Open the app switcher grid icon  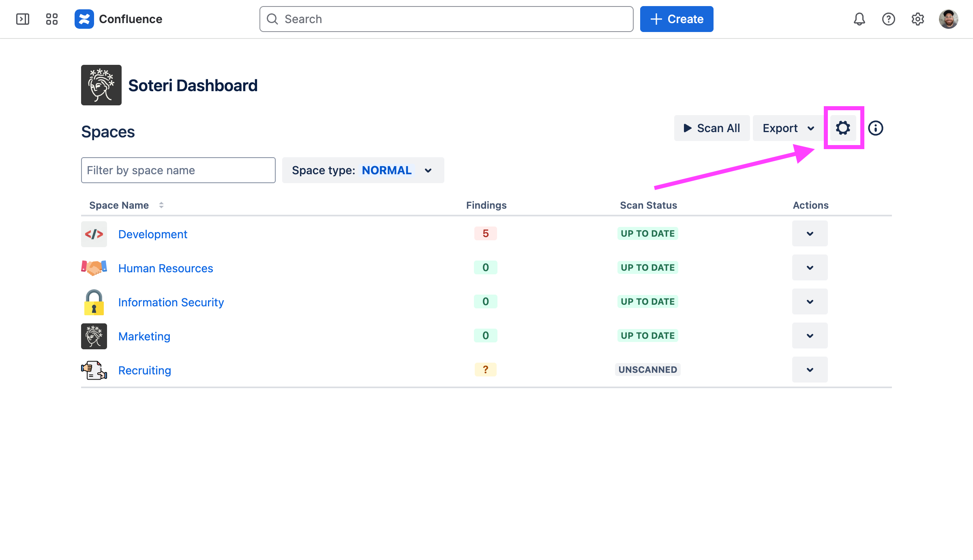tap(52, 19)
